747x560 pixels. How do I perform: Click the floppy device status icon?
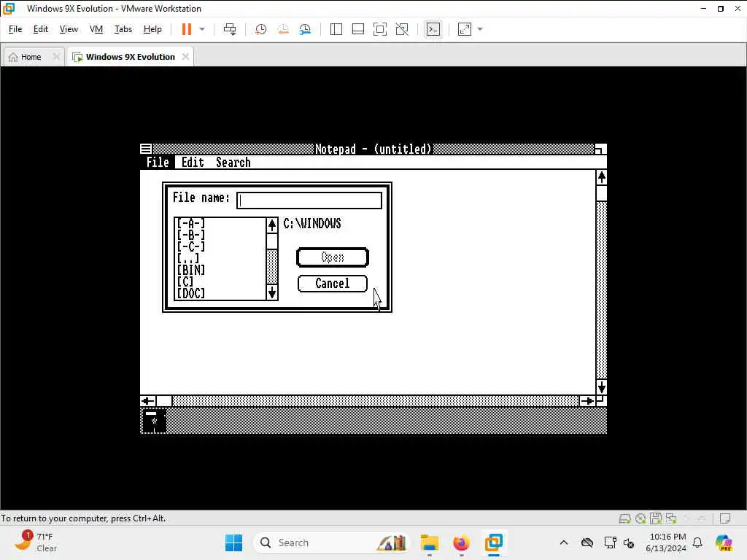[x=656, y=518]
